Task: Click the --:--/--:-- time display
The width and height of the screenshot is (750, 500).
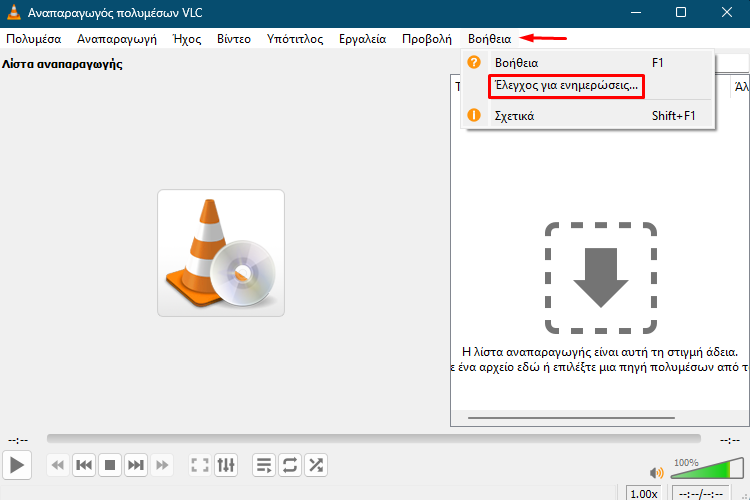Action: click(x=701, y=493)
